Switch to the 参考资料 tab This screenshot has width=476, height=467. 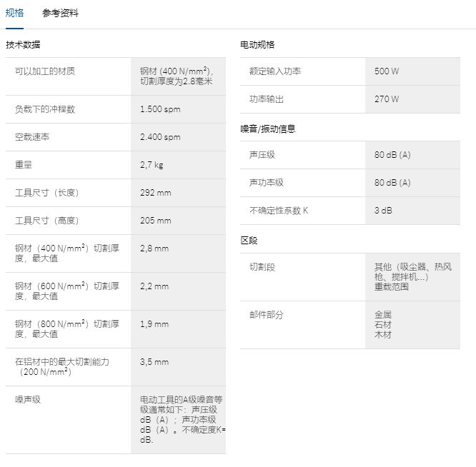click(x=60, y=13)
